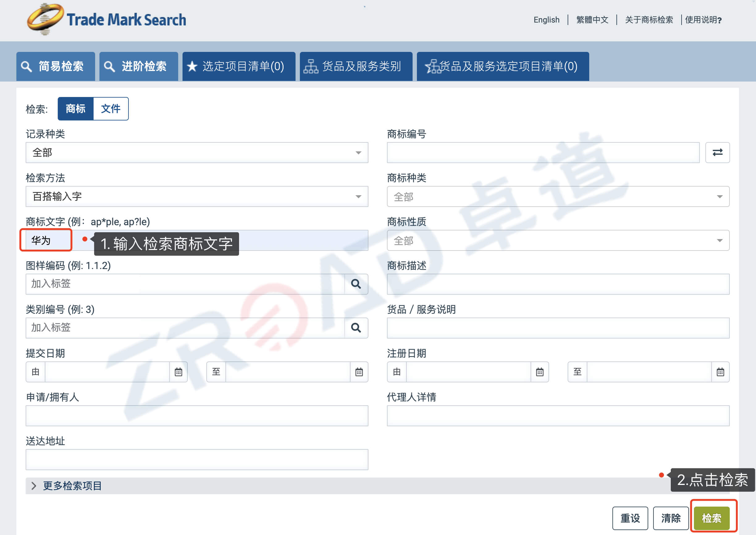Open the 注册日期 end date calendar
Image resolution: width=756 pixels, height=535 pixels.
point(720,372)
